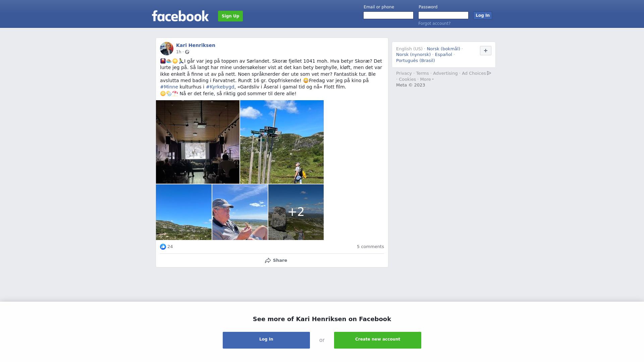Screen dimensions: 644x362
Task: Click the Password input field
Action: [x=443, y=15]
